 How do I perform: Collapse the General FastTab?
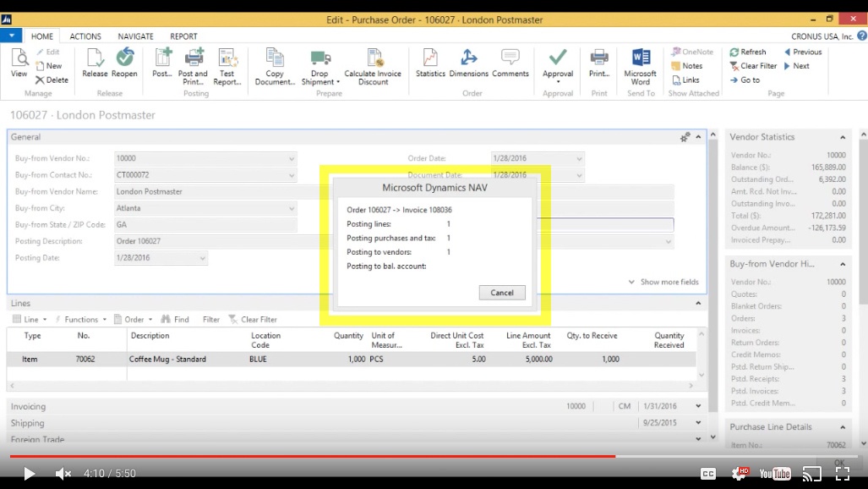698,137
